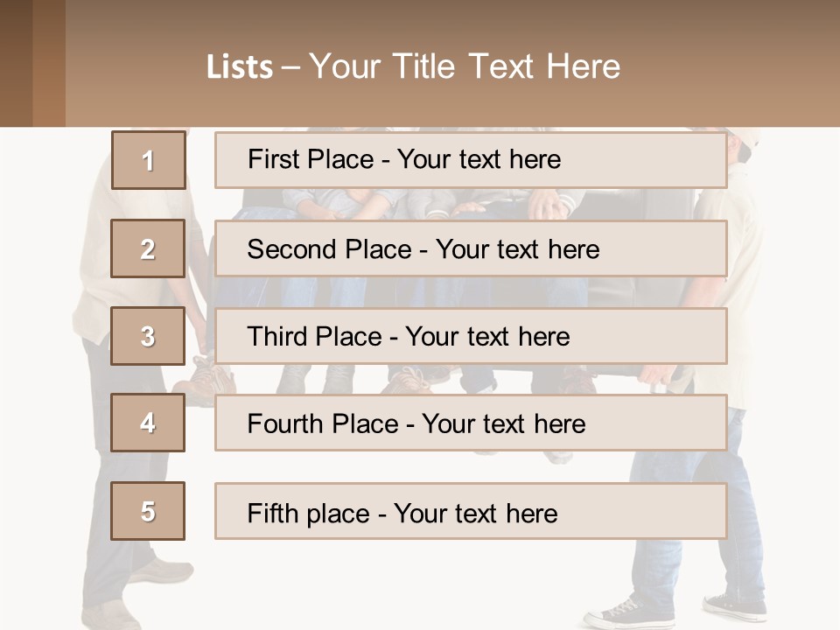The height and width of the screenshot is (630, 840).
Task: Click the number 2 box
Action: point(148,248)
